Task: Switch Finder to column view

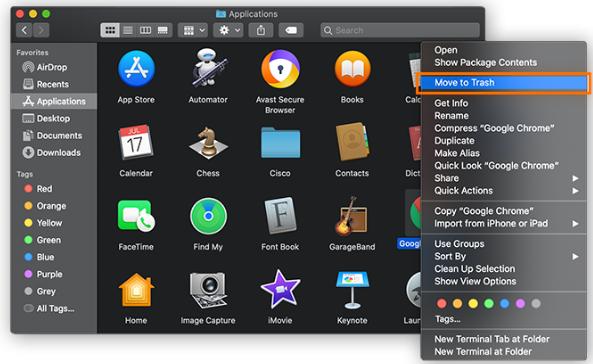Action: (146, 30)
